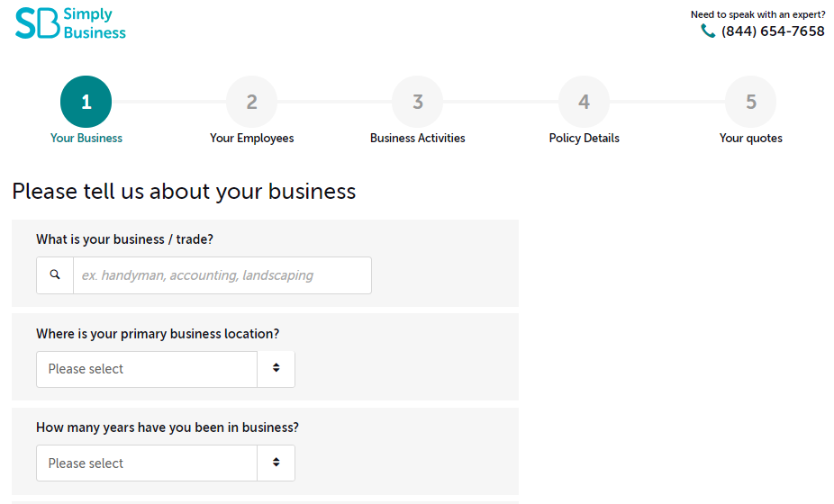This screenshot has height=504, width=834.
Task: Open the 'Your quotes' step label
Action: coord(751,139)
